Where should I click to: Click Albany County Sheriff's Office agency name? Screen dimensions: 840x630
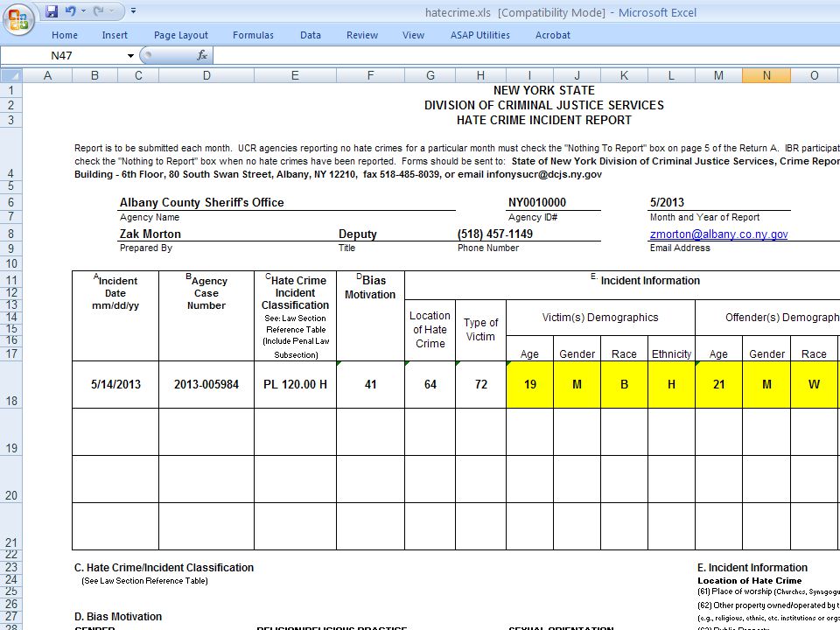tap(201, 202)
